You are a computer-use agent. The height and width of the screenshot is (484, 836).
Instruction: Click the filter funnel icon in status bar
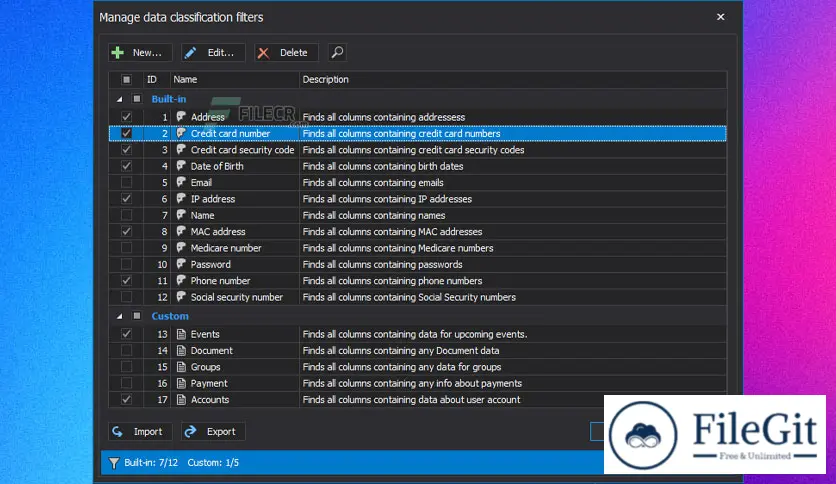point(114,463)
